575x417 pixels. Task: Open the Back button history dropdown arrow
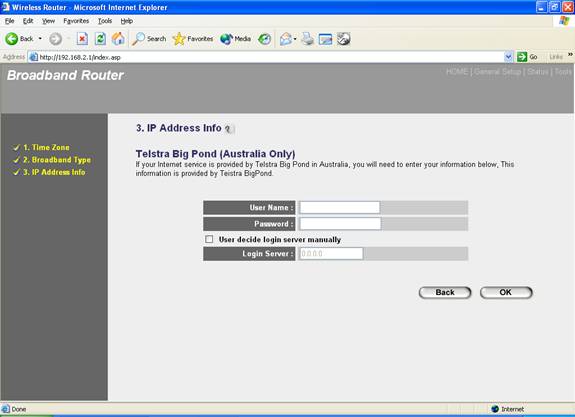[40, 39]
